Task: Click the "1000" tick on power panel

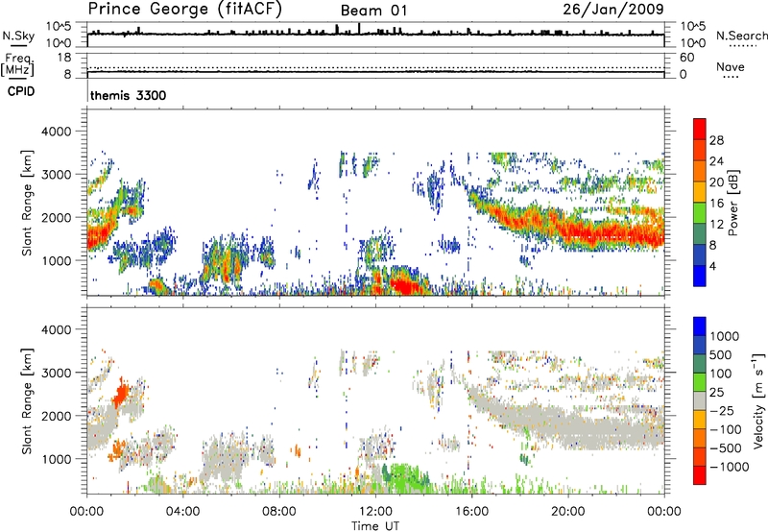Action: (x=57, y=260)
